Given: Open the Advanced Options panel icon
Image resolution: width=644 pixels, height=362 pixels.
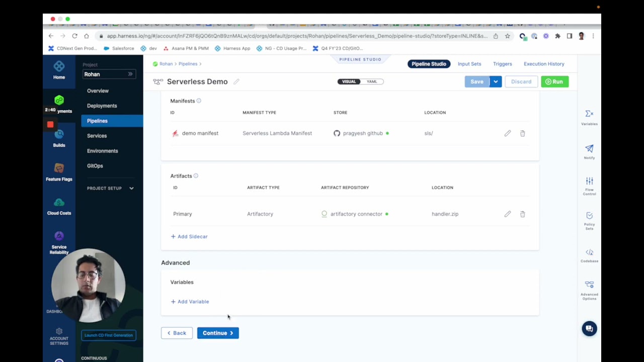Looking at the screenshot, I should pyautogui.click(x=589, y=285).
